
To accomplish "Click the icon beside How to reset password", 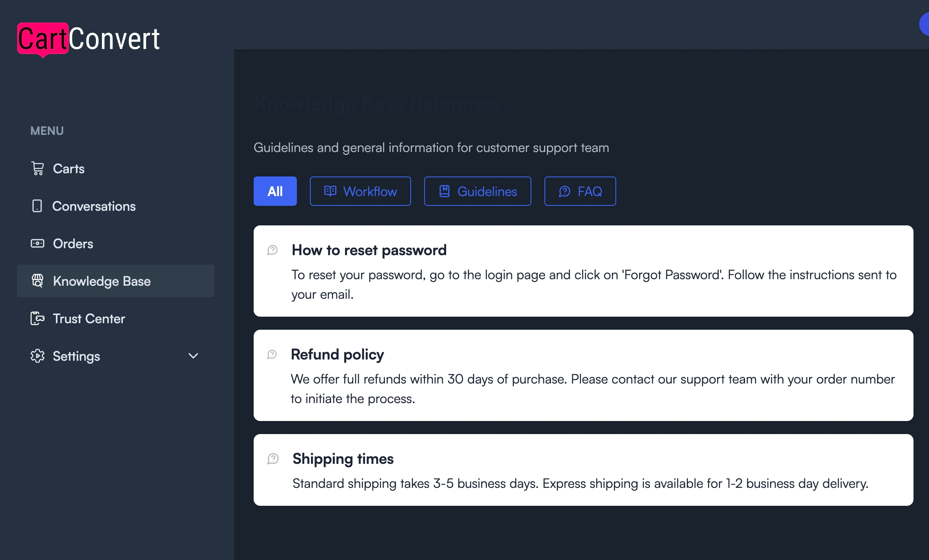I will (272, 250).
